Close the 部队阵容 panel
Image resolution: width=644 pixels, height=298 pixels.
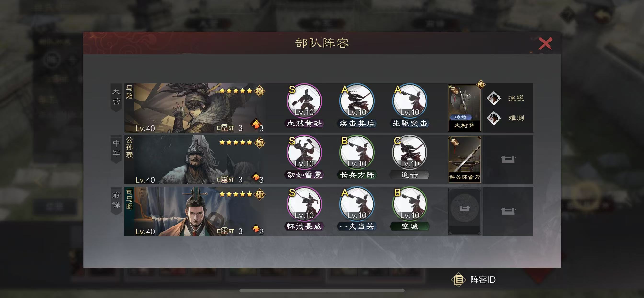pos(545,44)
